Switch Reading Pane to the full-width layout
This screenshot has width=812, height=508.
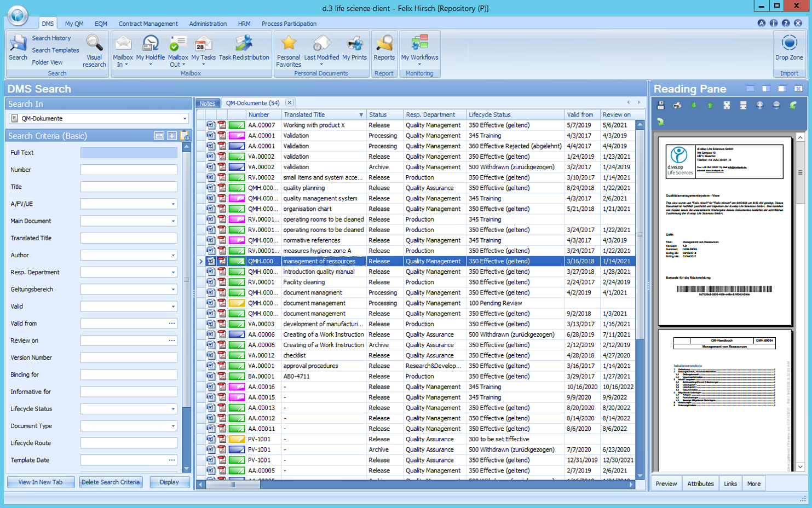750,89
